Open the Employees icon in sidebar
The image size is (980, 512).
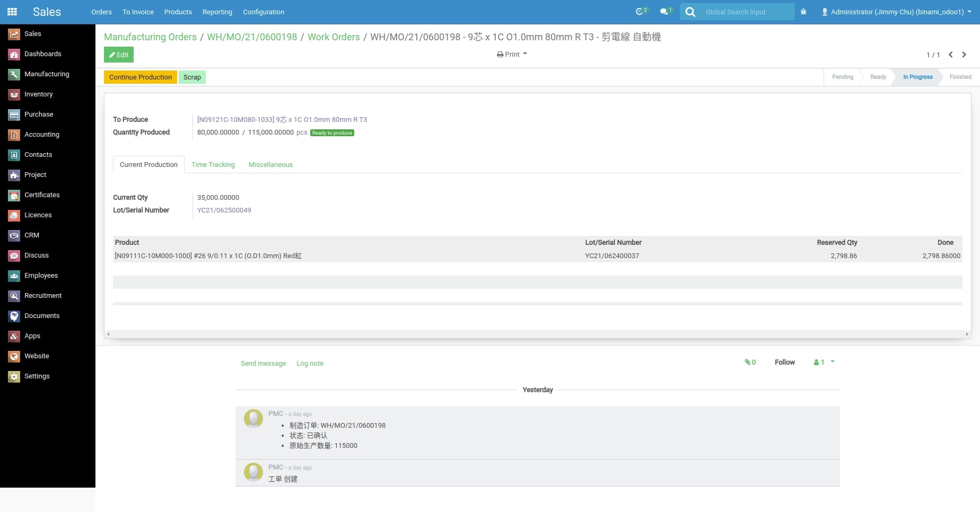pyautogui.click(x=14, y=276)
